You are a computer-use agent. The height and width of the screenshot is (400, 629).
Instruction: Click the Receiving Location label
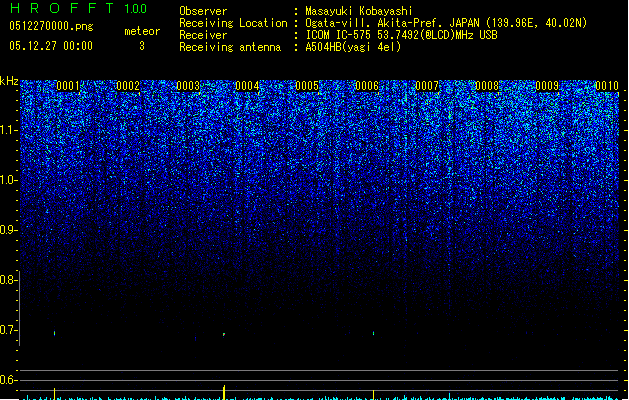233,23
